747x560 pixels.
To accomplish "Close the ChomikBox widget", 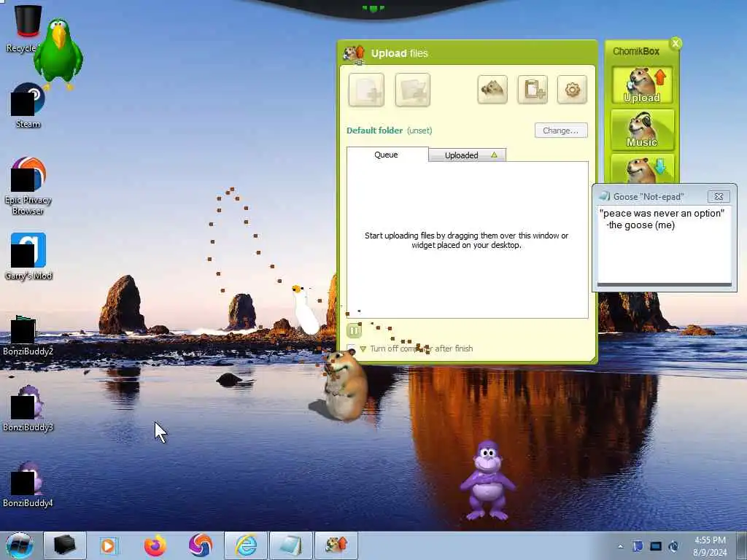I will click(x=676, y=43).
